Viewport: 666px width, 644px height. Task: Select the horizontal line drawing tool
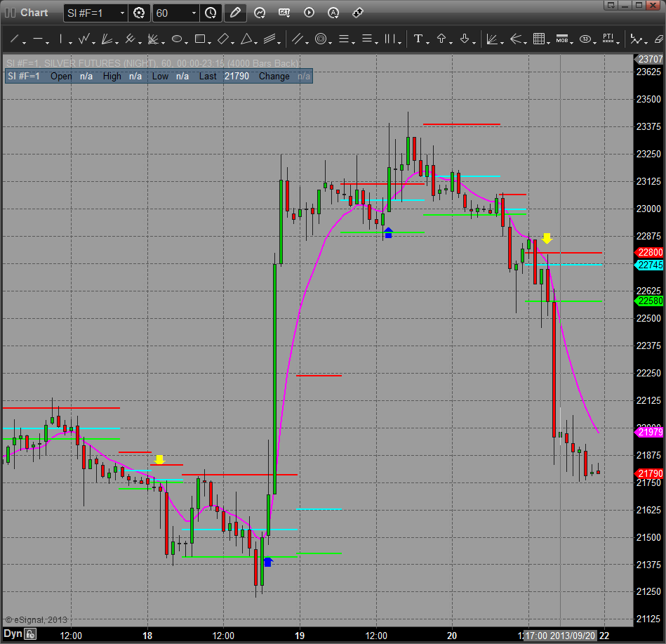37,39
